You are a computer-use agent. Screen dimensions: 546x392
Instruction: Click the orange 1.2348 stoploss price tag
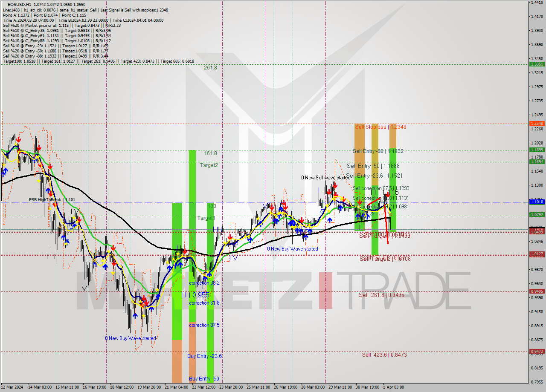point(537,123)
